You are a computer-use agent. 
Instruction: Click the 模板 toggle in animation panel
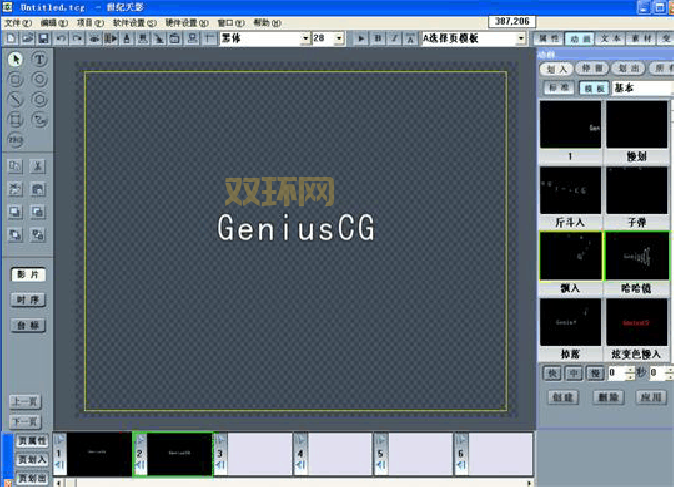[594, 88]
